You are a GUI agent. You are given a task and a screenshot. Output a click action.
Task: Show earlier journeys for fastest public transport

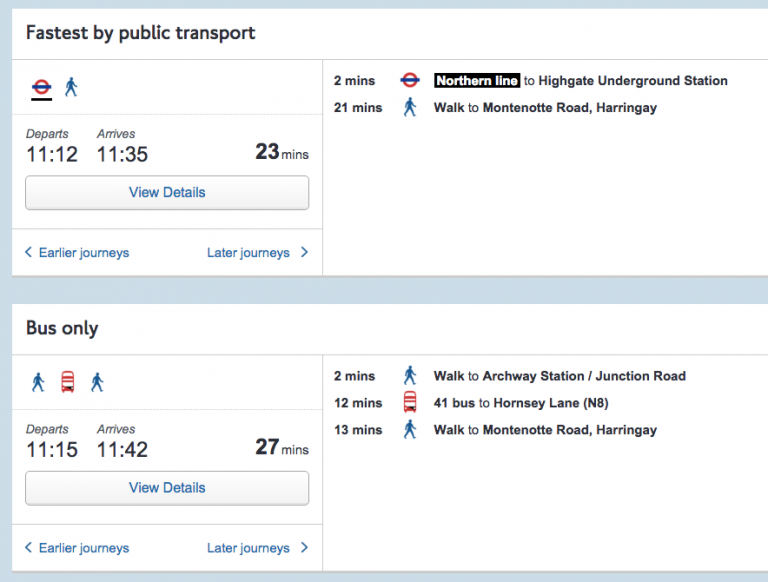[77, 253]
